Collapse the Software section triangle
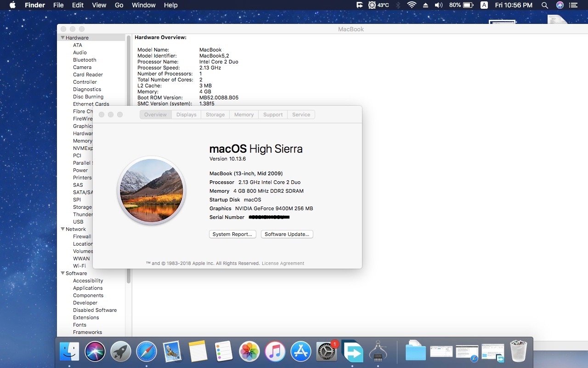This screenshot has width=588, height=368. tap(63, 273)
